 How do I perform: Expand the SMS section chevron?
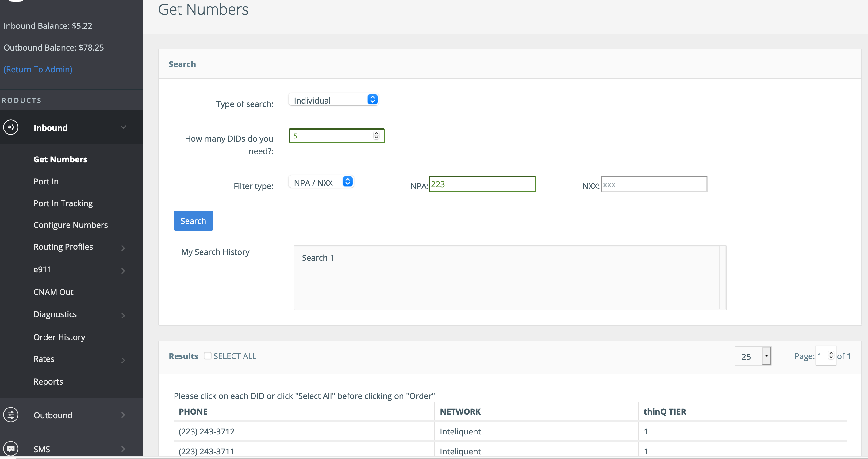click(123, 449)
